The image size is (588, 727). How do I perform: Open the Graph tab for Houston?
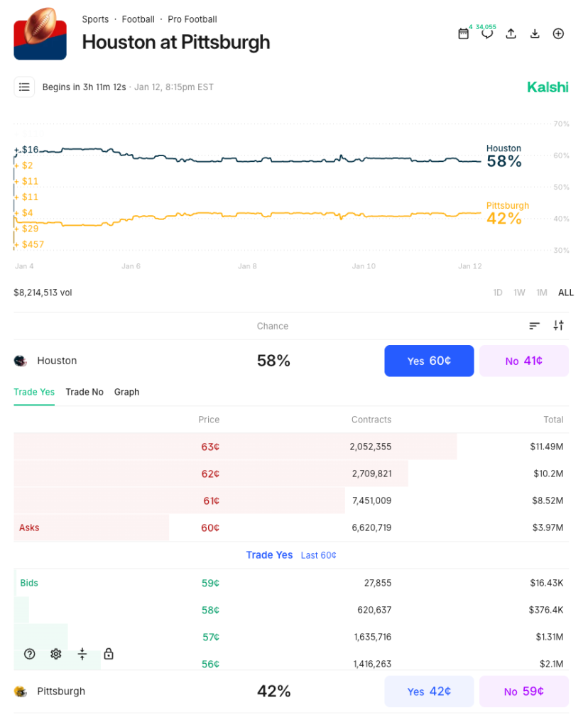(x=126, y=392)
